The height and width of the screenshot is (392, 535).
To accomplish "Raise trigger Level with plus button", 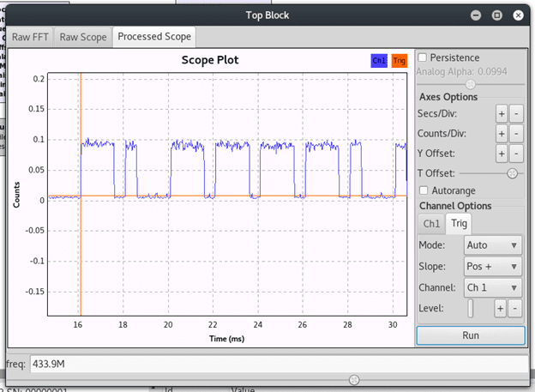I will (501, 308).
